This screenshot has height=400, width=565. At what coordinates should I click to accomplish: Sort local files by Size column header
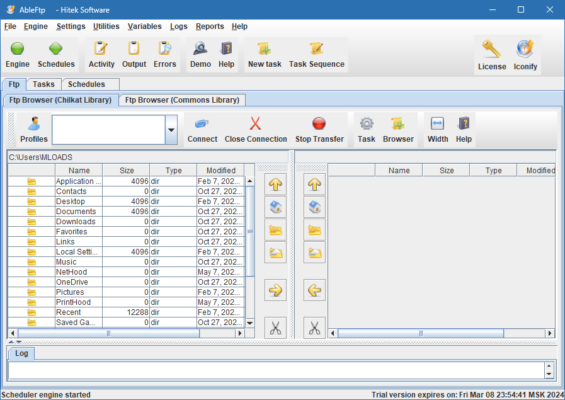coord(126,170)
